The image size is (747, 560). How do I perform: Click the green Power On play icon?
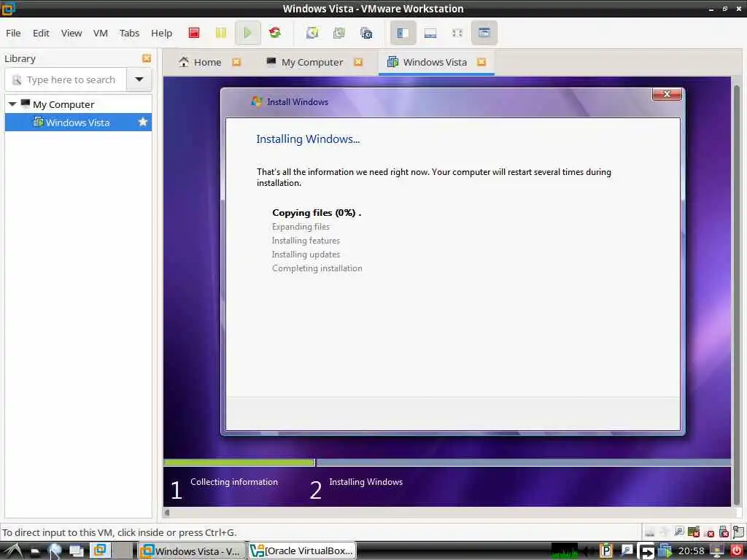tap(247, 33)
